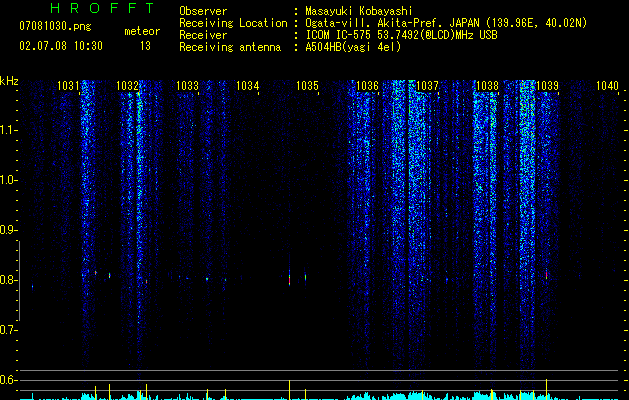Click the HROFFT title text
Viewport: 629px width, 400px height.
[102, 8]
